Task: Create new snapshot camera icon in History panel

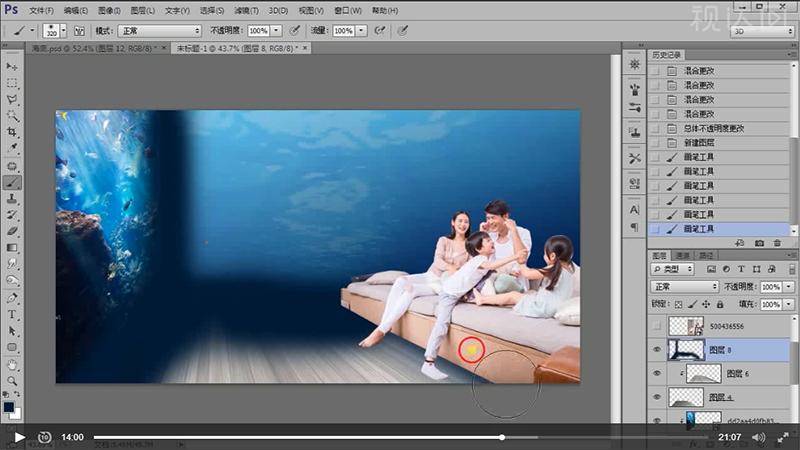Action: pyautogui.click(x=759, y=243)
